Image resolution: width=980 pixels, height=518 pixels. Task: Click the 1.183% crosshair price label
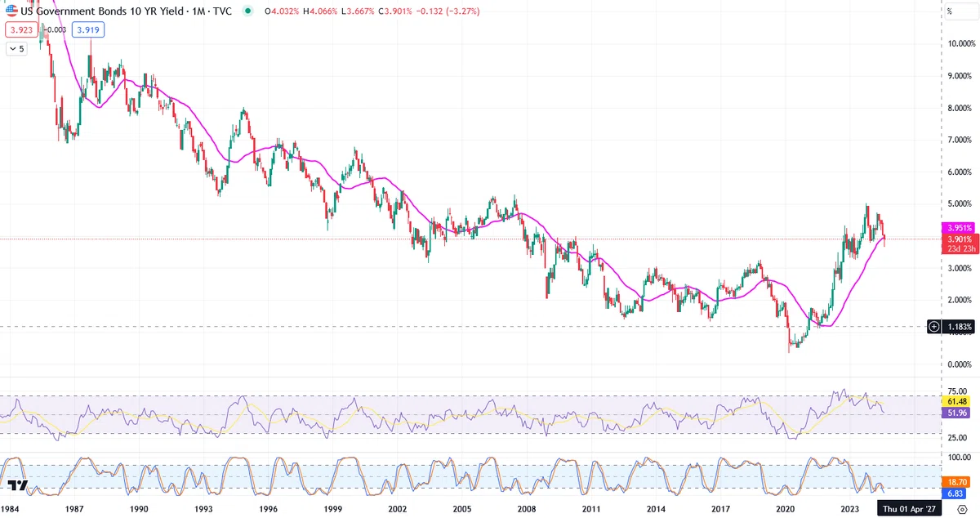[x=959, y=327]
